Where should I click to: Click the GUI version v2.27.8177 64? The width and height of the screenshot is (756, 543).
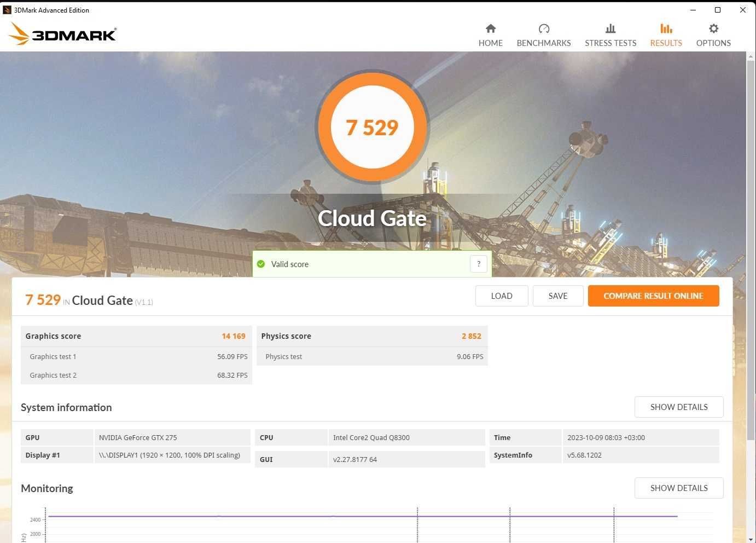355,460
